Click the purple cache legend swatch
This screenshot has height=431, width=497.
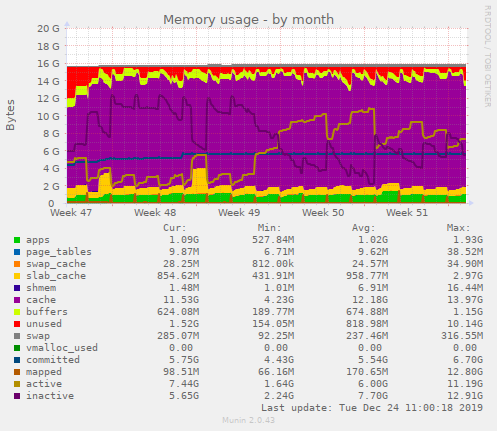[x=17, y=300]
